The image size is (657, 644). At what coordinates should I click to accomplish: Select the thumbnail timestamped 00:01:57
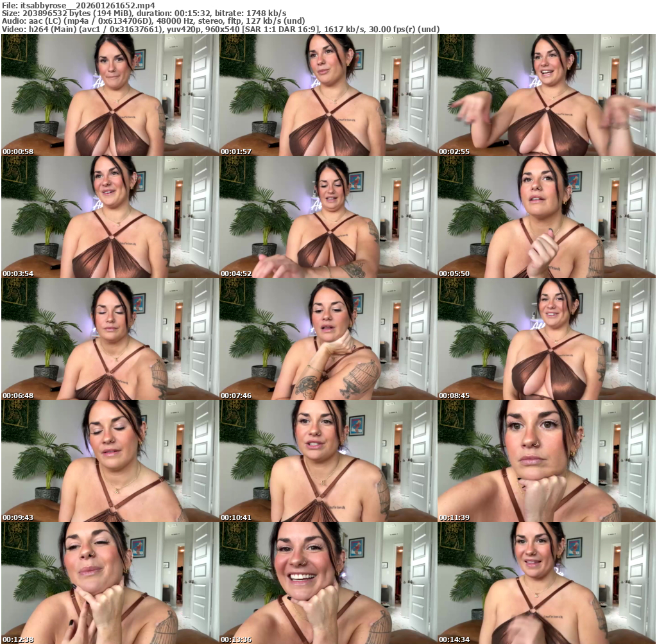[x=328, y=95]
